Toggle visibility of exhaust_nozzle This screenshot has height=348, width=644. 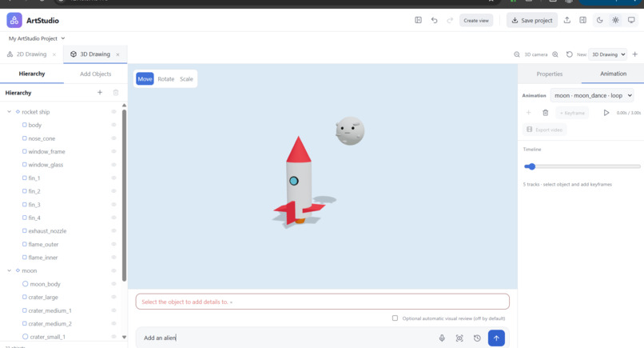click(113, 230)
